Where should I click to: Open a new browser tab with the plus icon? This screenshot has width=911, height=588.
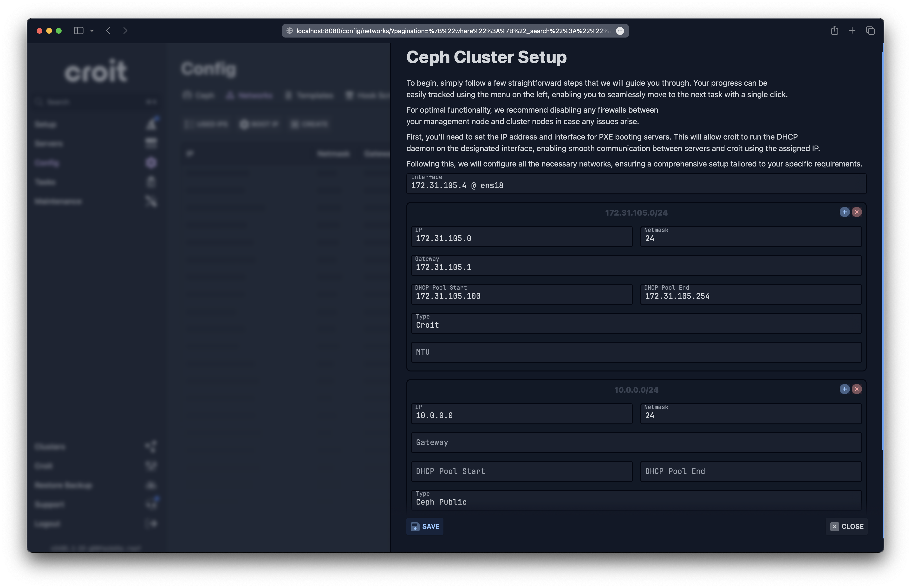[852, 31]
